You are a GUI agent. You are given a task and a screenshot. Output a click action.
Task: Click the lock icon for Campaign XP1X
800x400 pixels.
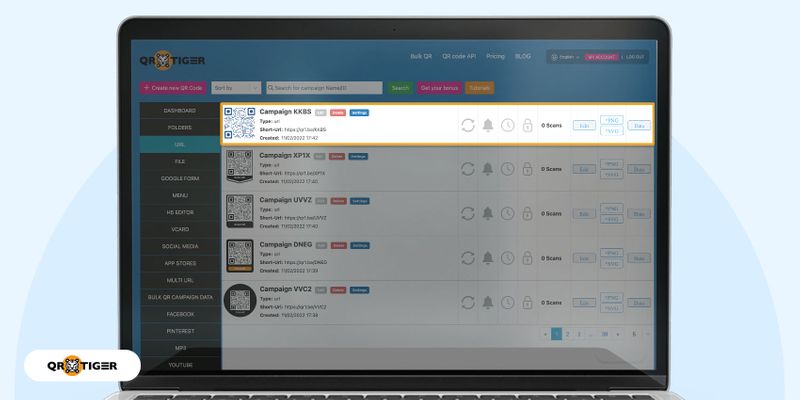click(528, 169)
